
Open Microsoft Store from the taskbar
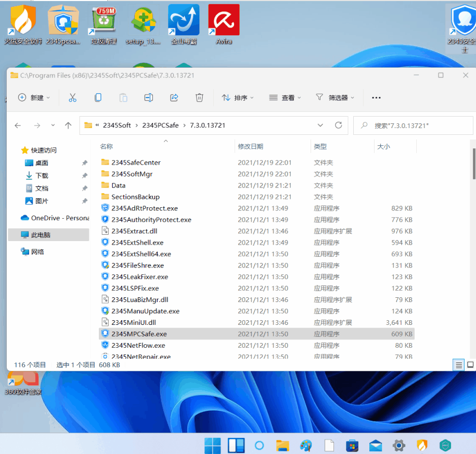click(352, 446)
